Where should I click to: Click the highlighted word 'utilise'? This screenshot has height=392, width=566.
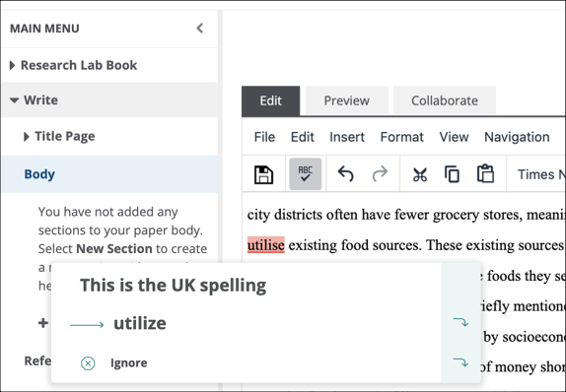coord(266,245)
